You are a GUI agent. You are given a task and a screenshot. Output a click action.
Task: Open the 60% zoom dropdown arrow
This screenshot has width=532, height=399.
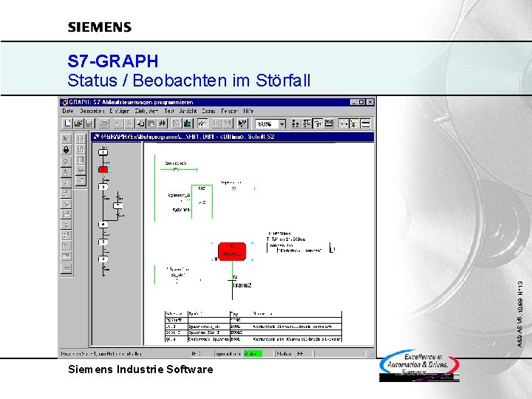[282, 124]
